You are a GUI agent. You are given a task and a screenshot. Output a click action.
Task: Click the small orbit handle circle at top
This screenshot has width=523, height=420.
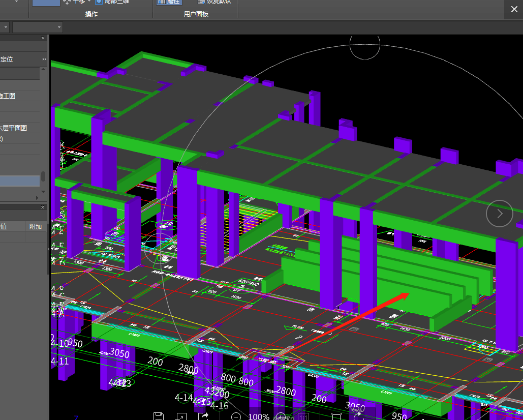(x=365, y=44)
